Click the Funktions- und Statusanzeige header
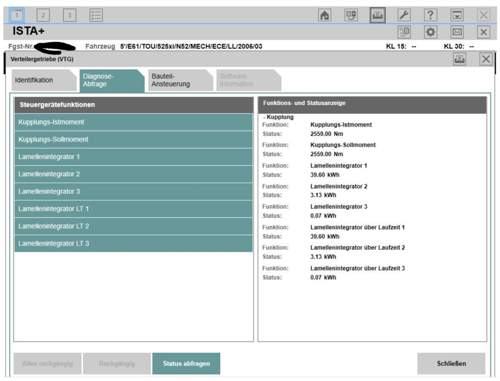The image size is (500, 381). click(x=372, y=104)
